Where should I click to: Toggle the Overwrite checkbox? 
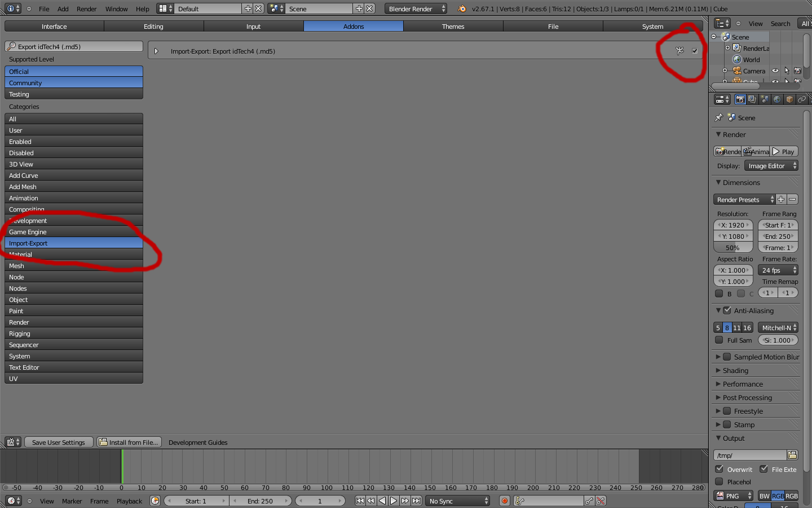tap(719, 469)
